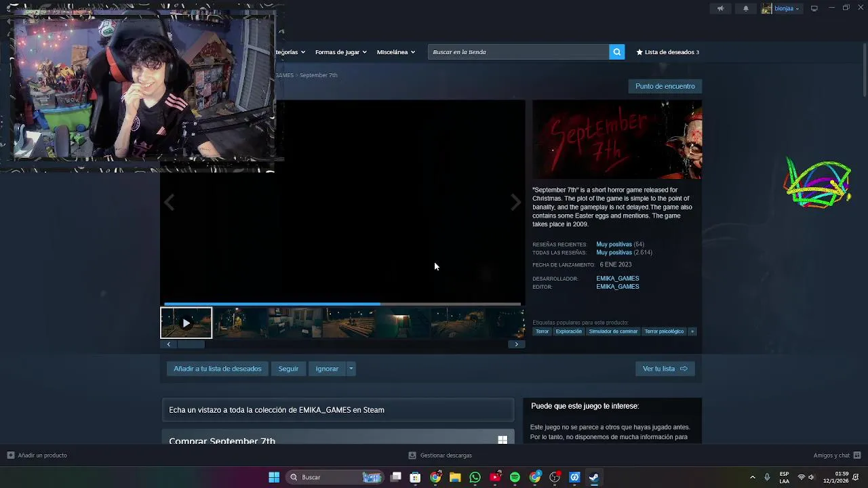Go to the next media with right arrow

click(516, 202)
